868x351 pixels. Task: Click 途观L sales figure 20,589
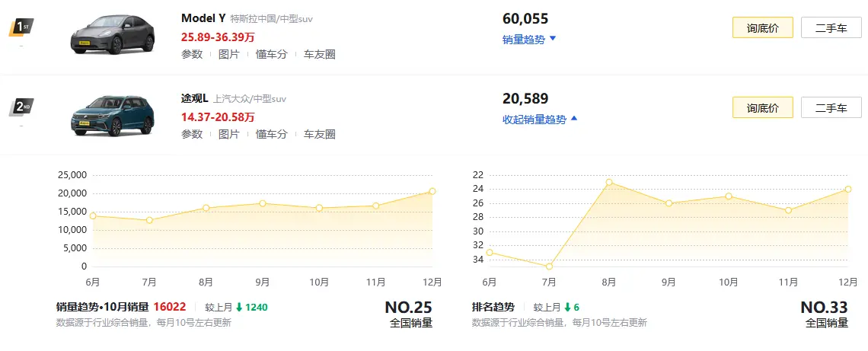525,98
